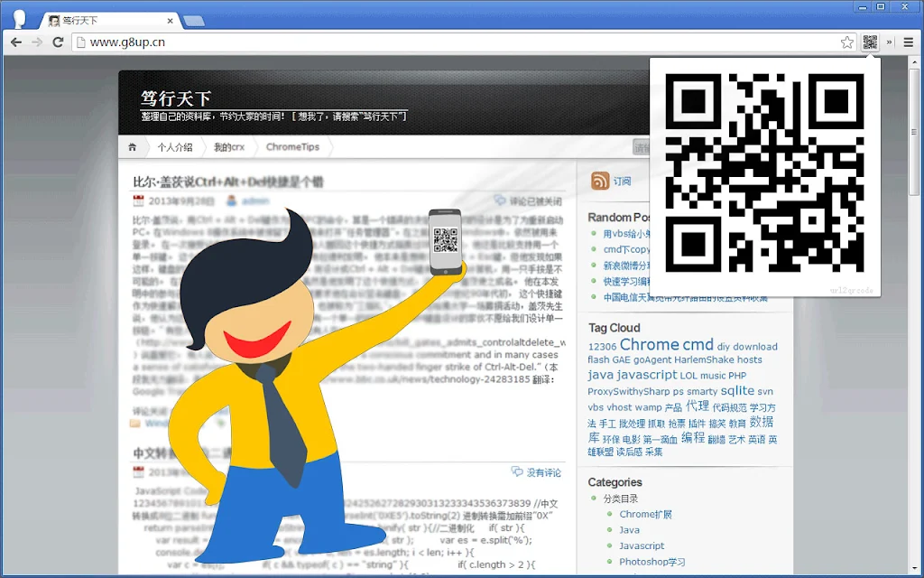The width and height of the screenshot is (924, 578).
Task: Open the HarlemShake tag
Action: click(704, 359)
